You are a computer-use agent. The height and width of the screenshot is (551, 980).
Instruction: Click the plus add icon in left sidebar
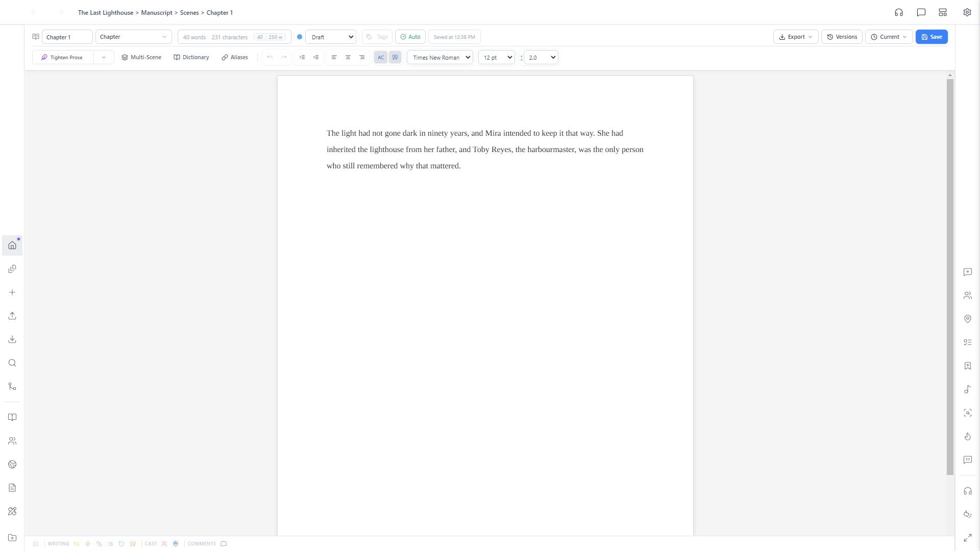[12, 292]
